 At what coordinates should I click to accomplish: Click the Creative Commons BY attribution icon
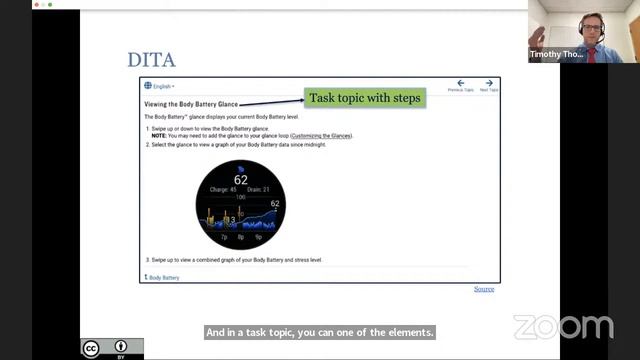pos(120,346)
